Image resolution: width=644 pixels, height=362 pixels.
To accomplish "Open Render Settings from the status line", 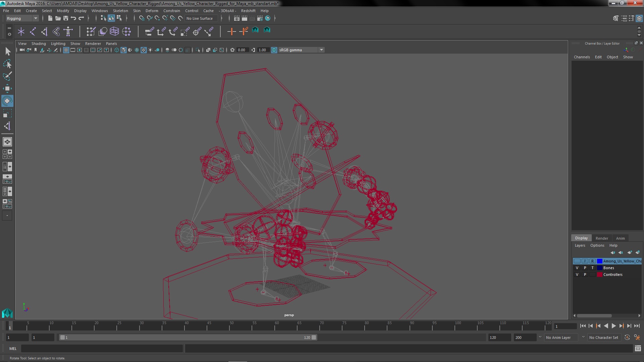I will pos(260,18).
